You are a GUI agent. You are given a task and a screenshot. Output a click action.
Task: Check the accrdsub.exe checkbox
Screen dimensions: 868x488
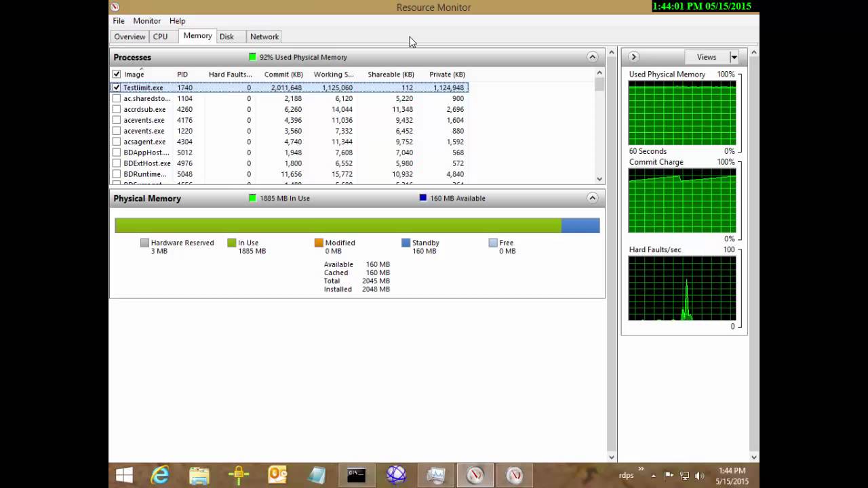[x=117, y=109]
